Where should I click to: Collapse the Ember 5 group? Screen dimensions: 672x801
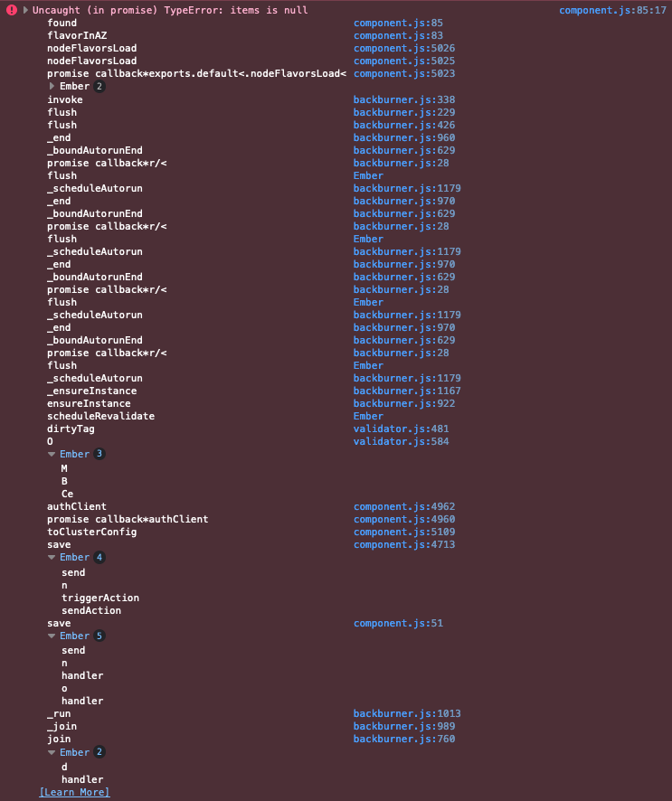[52, 636]
